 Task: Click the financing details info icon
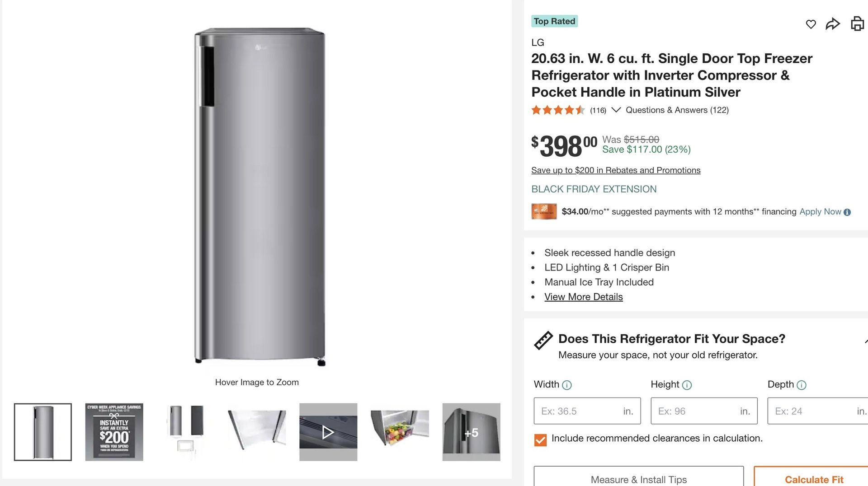point(848,211)
